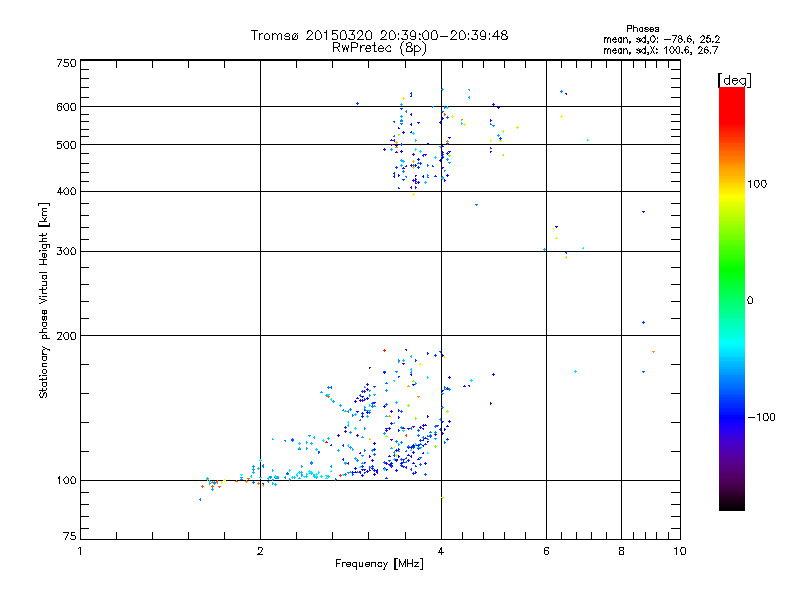Click the '6' x-axis tick label
The height and width of the screenshot is (600, 800).
pos(546,551)
